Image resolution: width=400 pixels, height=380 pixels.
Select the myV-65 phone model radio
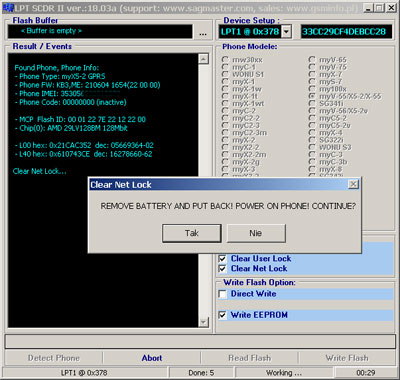[x=312, y=59]
